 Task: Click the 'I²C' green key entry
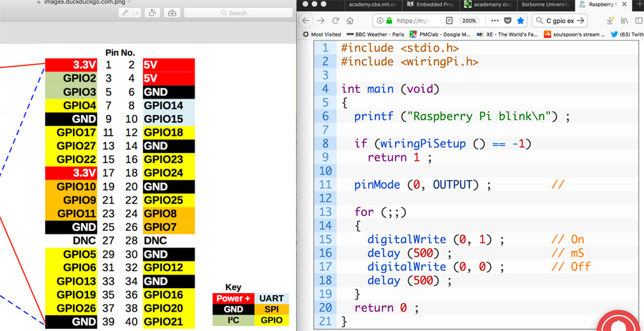click(x=233, y=320)
